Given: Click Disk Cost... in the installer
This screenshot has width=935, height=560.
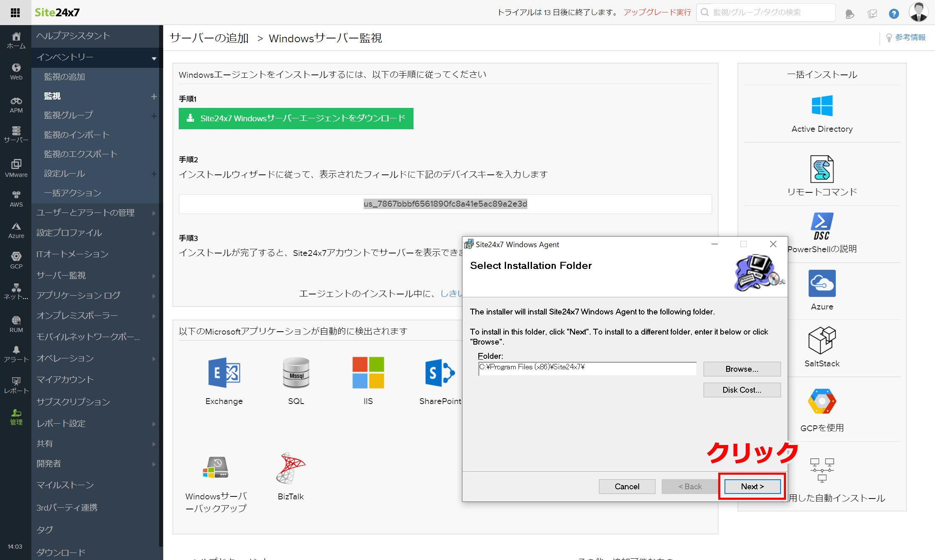Looking at the screenshot, I should pyautogui.click(x=742, y=390).
